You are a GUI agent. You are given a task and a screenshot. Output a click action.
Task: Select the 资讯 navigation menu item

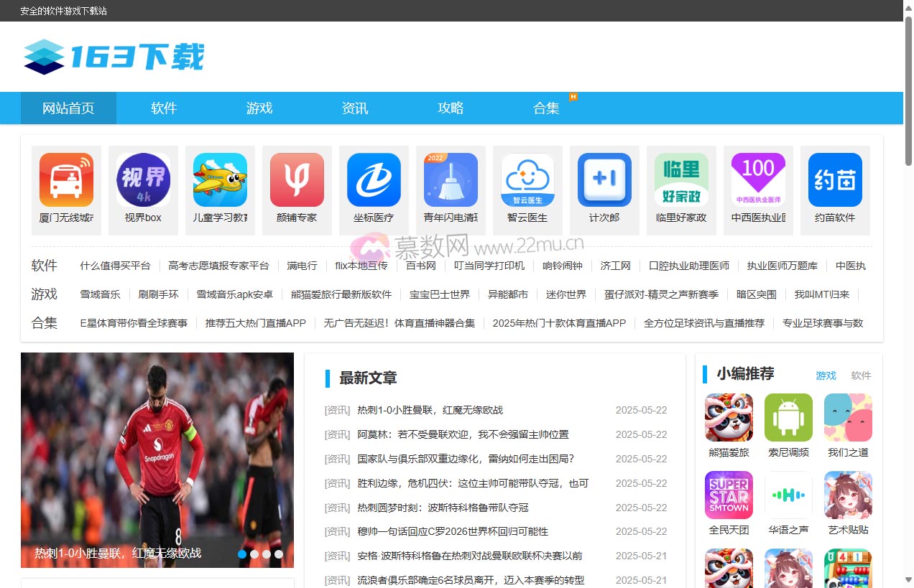pos(355,108)
